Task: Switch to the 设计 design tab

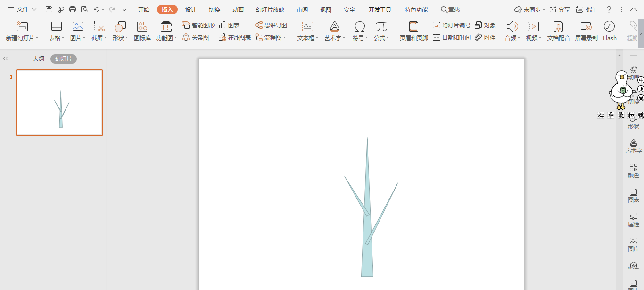Action: click(x=191, y=9)
